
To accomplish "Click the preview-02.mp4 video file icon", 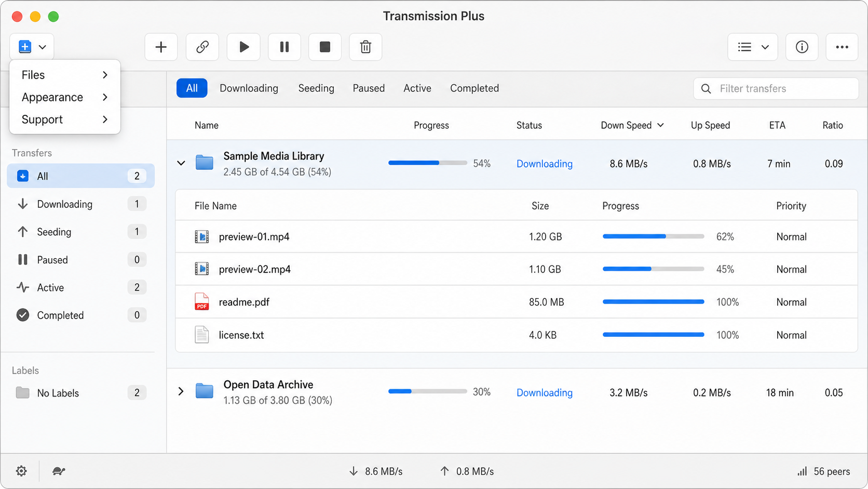I will tap(201, 269).
